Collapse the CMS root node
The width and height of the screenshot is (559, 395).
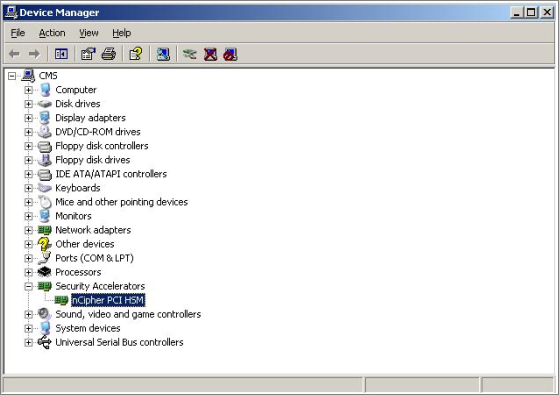click(x=12, y=76)
